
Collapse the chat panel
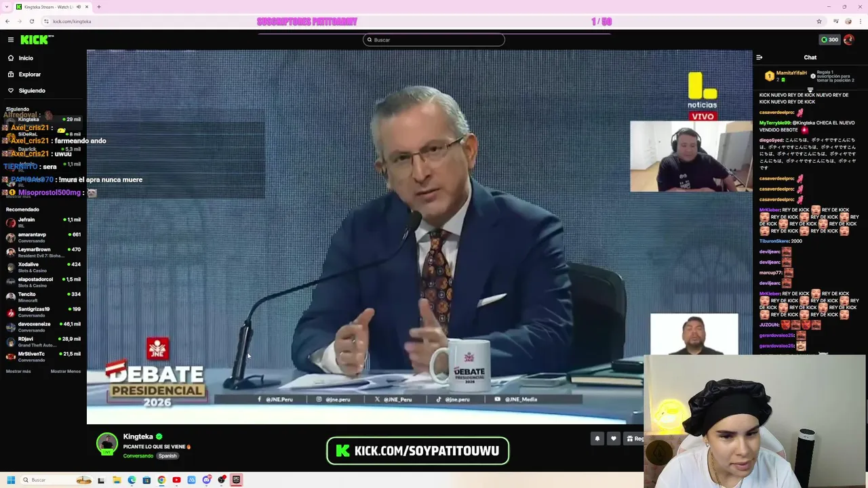tap(759, 58)
